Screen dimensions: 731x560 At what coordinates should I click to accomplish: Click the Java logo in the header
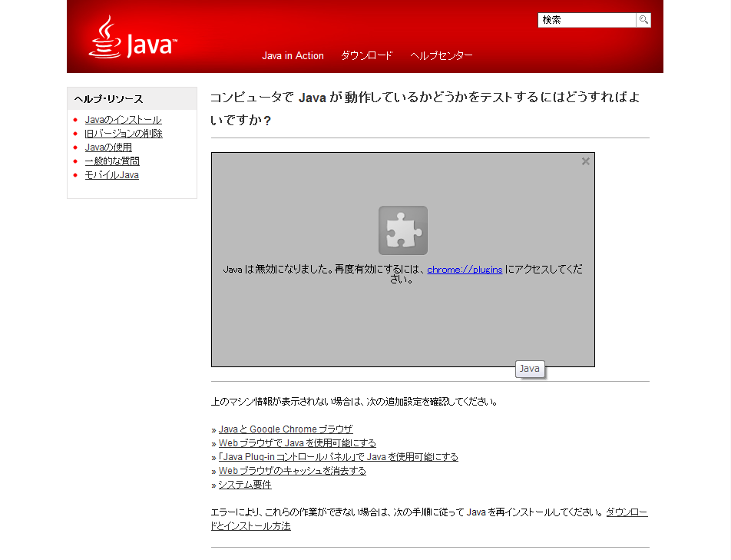point(133,38)
